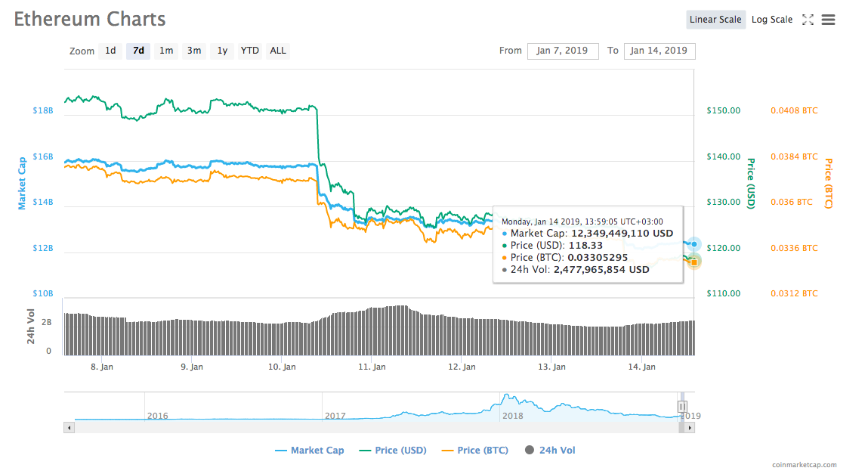Toggle fullscreen chart view icon
This screenshot has height=474, width=868.
tap(808, 20)
